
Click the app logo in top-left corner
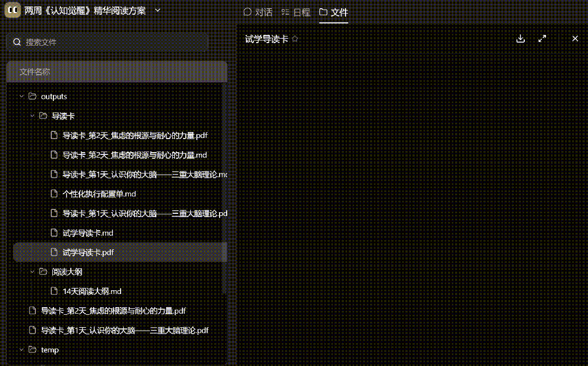(11, 10)
